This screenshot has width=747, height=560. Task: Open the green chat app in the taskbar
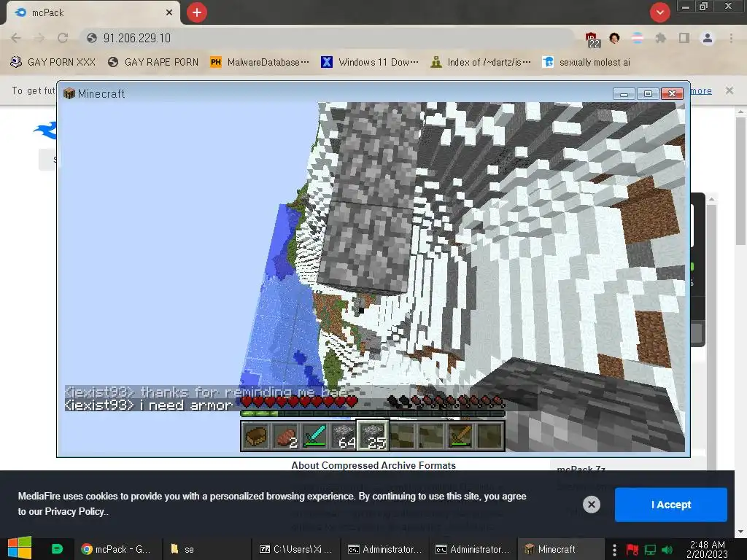coord(57,549)
